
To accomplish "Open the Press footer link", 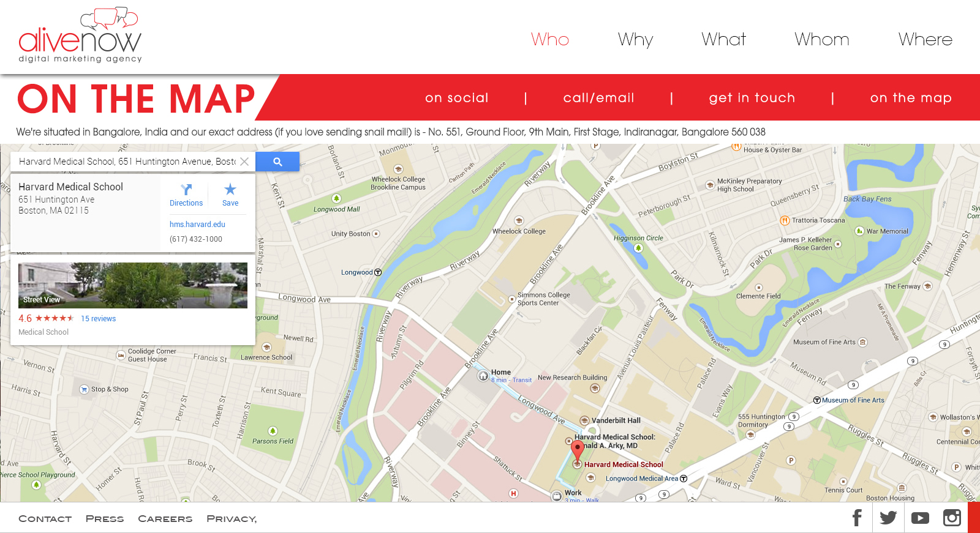I will click(x=105, y=519).
